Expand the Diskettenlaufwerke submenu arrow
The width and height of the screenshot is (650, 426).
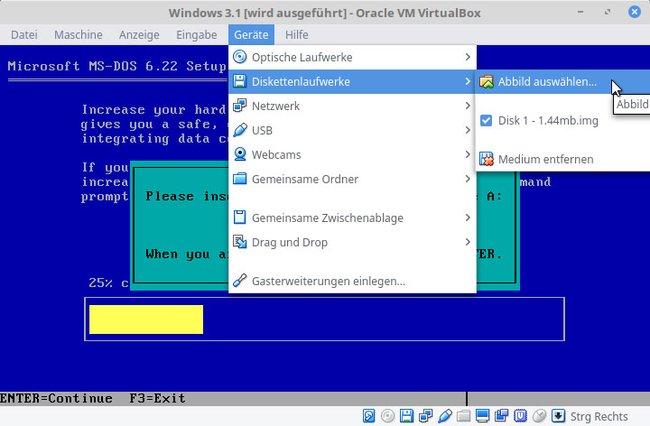click(468, 81)
